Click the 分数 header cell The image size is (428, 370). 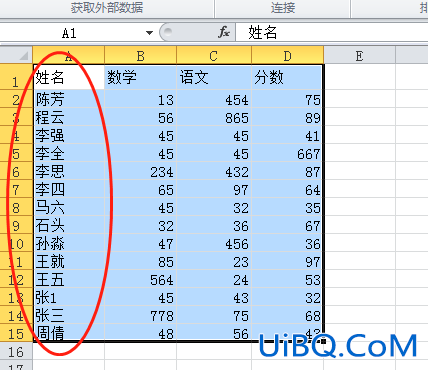coord(287,77)
